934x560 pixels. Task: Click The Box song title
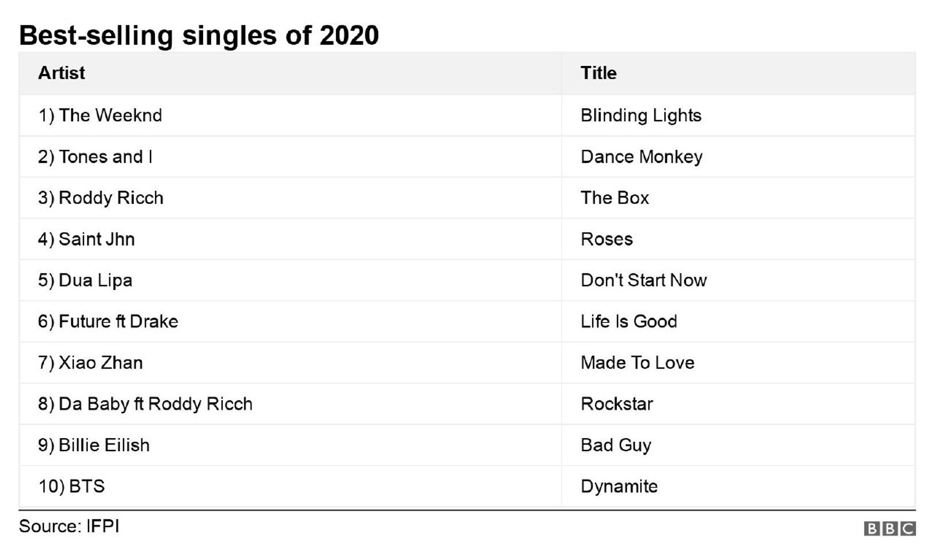614,198
